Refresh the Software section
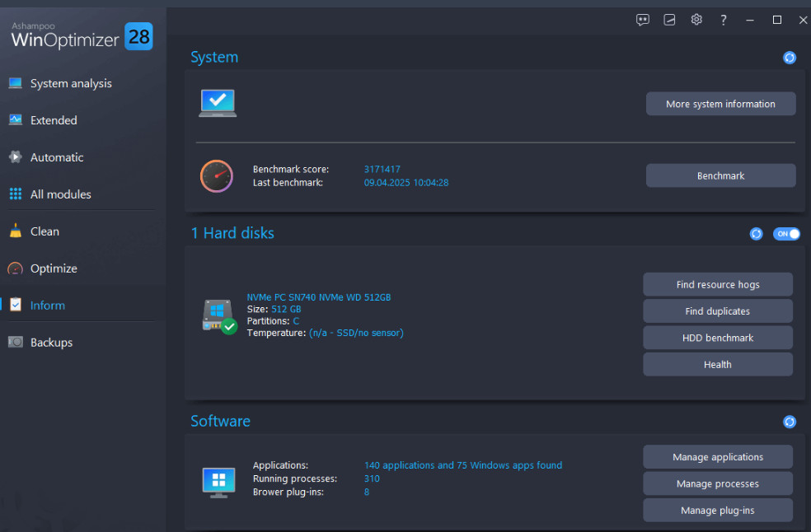This screenshot has width=811, height=532. pyautogui.click(x=789, y=422)
